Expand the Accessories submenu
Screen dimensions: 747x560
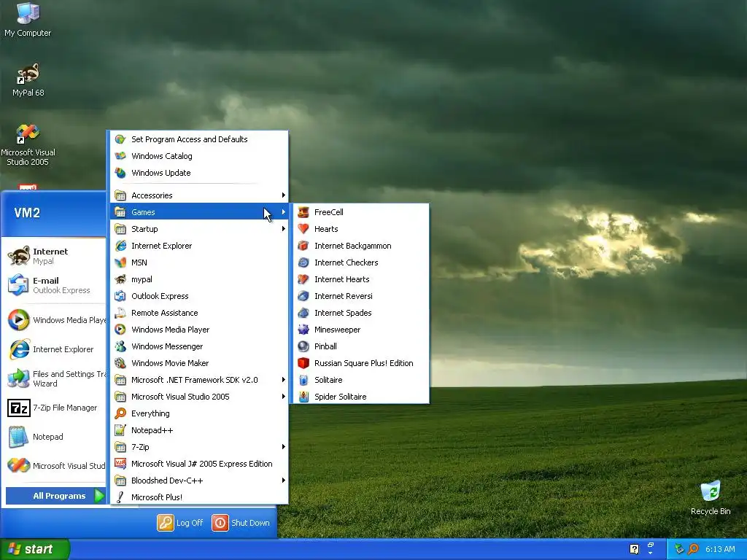click(199, 195)
